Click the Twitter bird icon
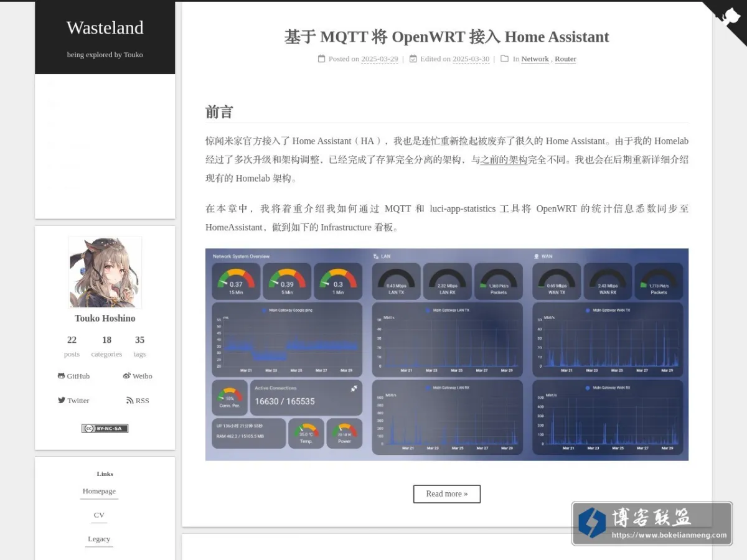The height and width of the screenshot is (560, 747). point(62,400)
